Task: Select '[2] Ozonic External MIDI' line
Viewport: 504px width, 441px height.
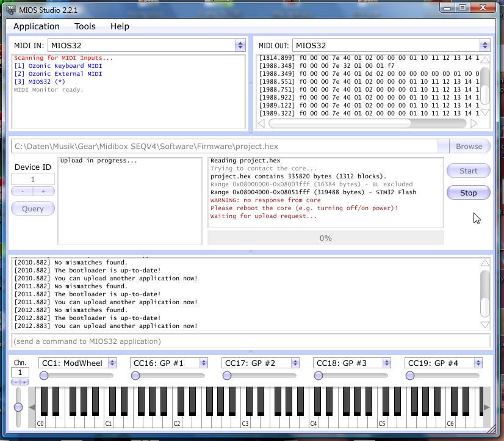Action: point(58,74)
